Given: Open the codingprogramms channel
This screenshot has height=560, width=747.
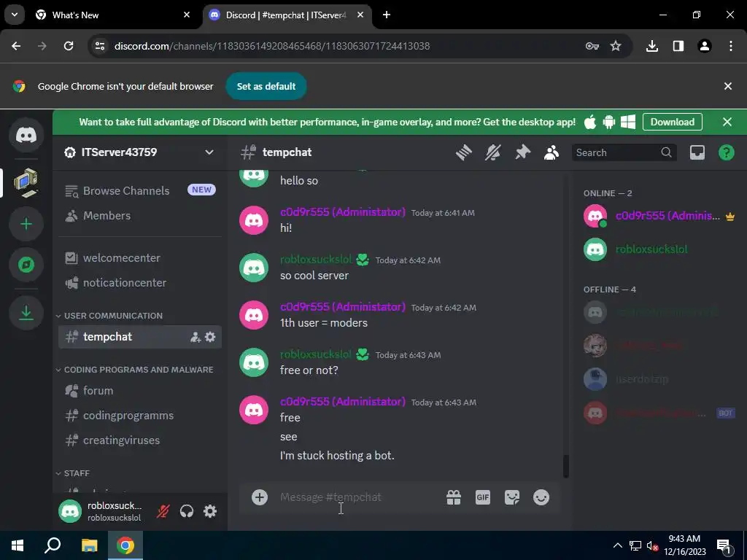Looking at the screenshot, I should coord(140,415).
